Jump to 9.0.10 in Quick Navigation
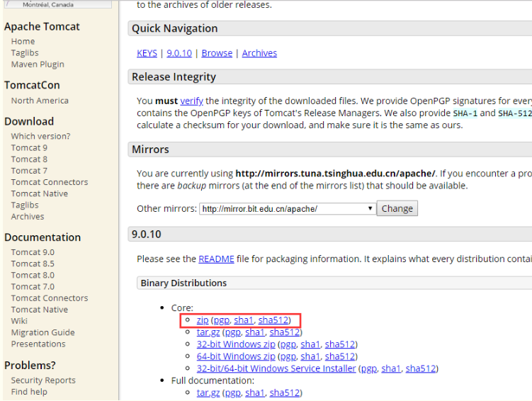Image resolution: width=532 pixels, height=401 pixels. (179, 53)
